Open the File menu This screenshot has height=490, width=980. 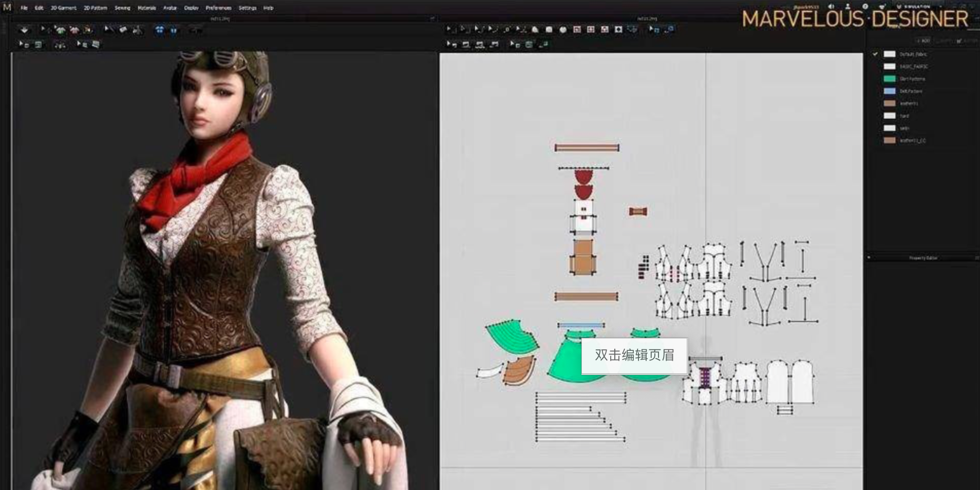(x=24, y=8)
